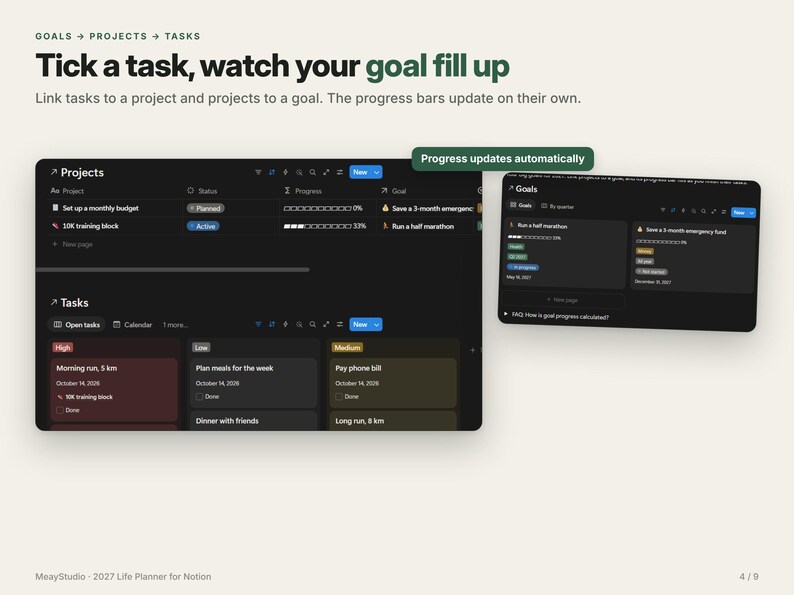Click the page icon of Set up a monthly budget
Image resolution: width=794 pixels, height=595 pixels.
point(55,208)
